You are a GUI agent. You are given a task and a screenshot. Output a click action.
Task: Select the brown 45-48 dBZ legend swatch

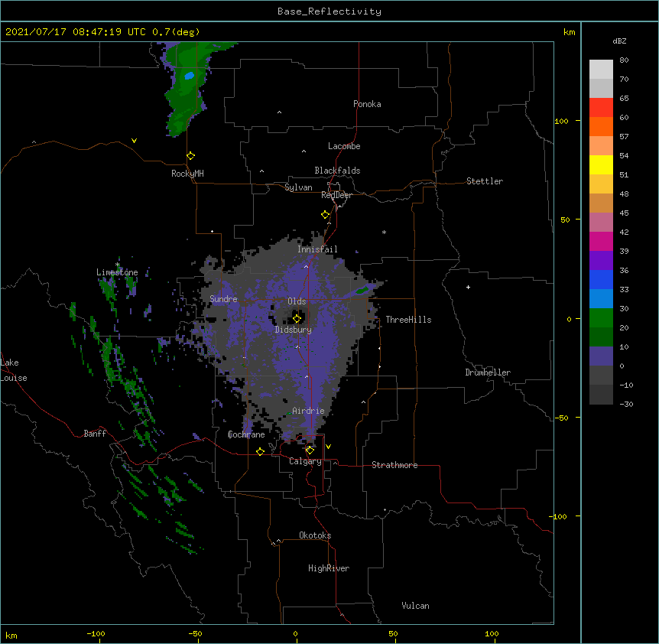point(601,203)
